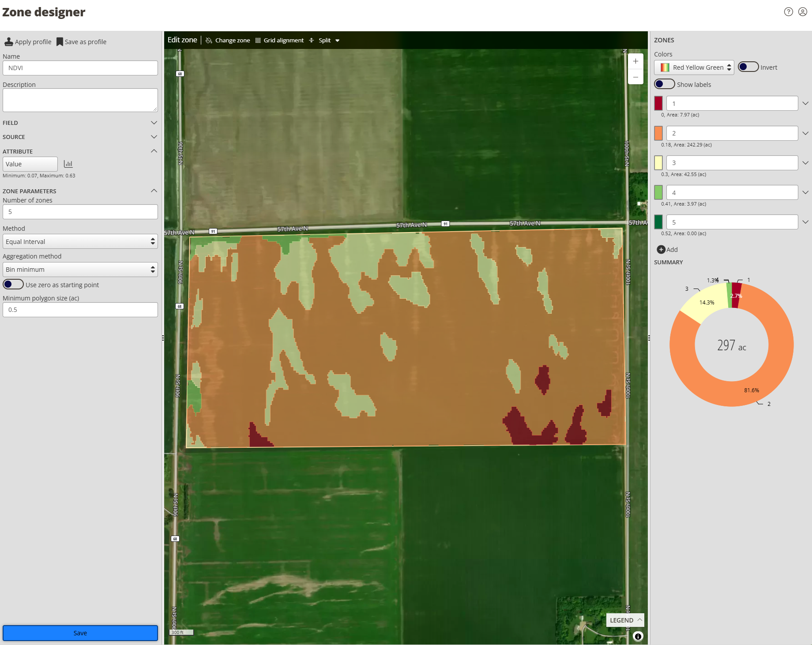Click the right panel resize handle dots
The height and width of the screenshot is (645, 812).
[x=649, y=338]
